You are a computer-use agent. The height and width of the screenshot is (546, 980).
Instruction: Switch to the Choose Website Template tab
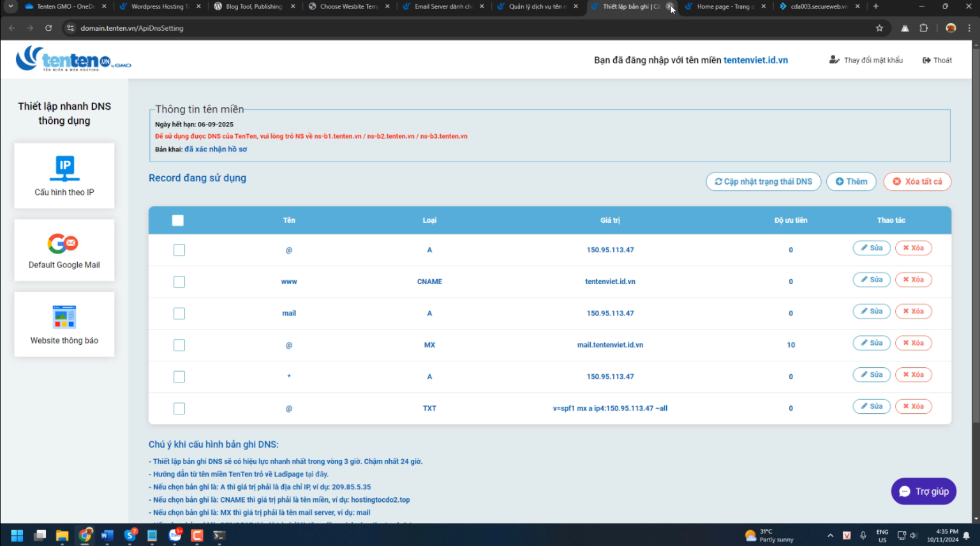tap(348, 6)
